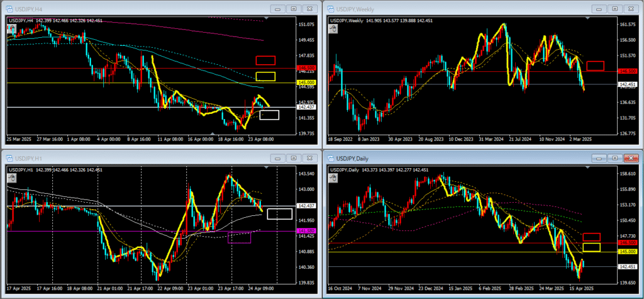
Task: Minimize the USDJPY,Daily chart window
Action: pyautogui.click(x=599, y=159)
